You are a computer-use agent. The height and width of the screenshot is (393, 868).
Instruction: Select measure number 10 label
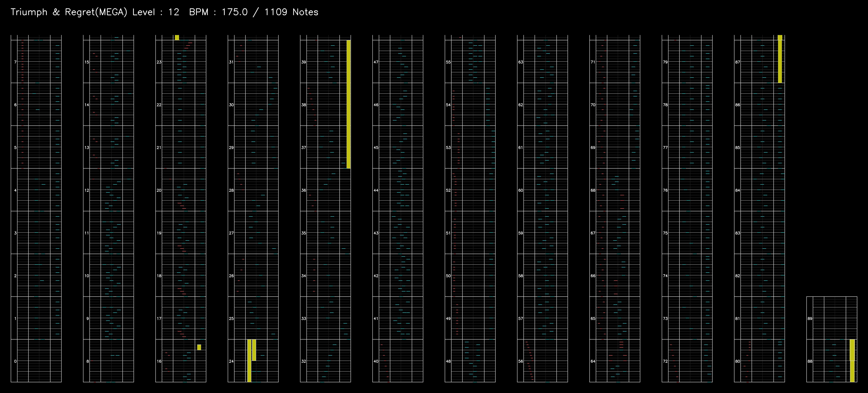pos(87,276)
